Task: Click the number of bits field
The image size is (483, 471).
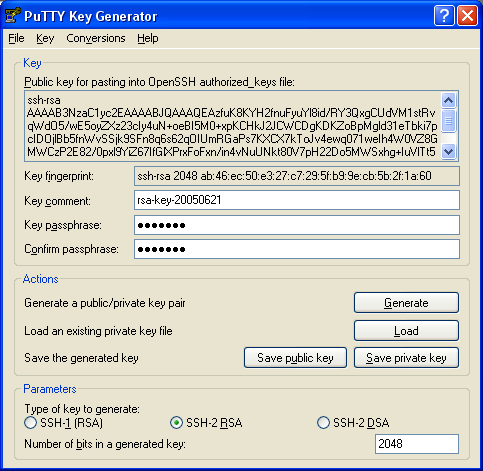Action: click(417, 444)
